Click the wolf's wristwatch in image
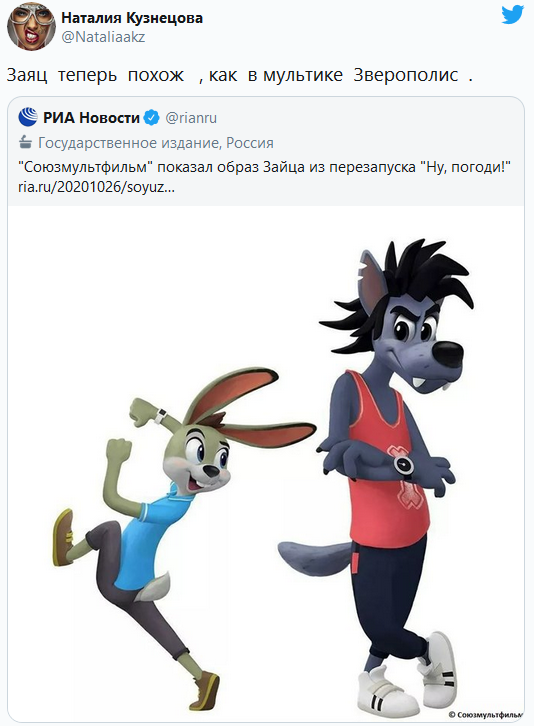The image size is (534, 726). [x=403, y=464]
